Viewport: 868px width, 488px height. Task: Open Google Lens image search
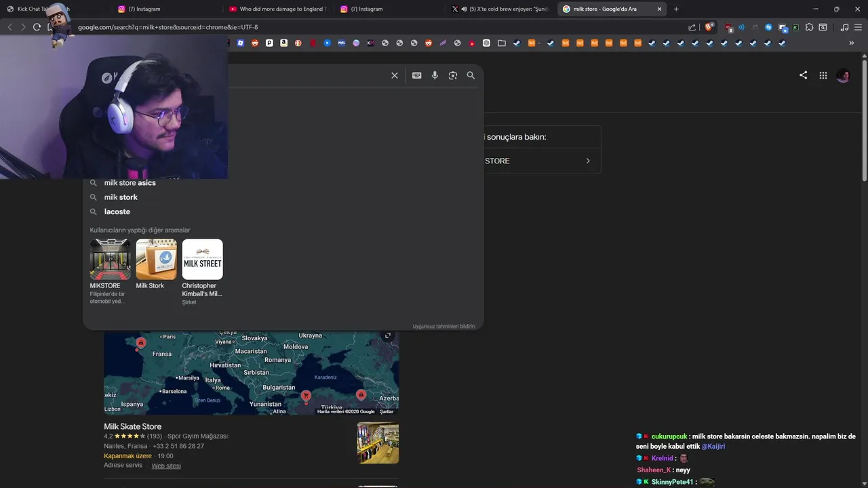pos(453,75)
